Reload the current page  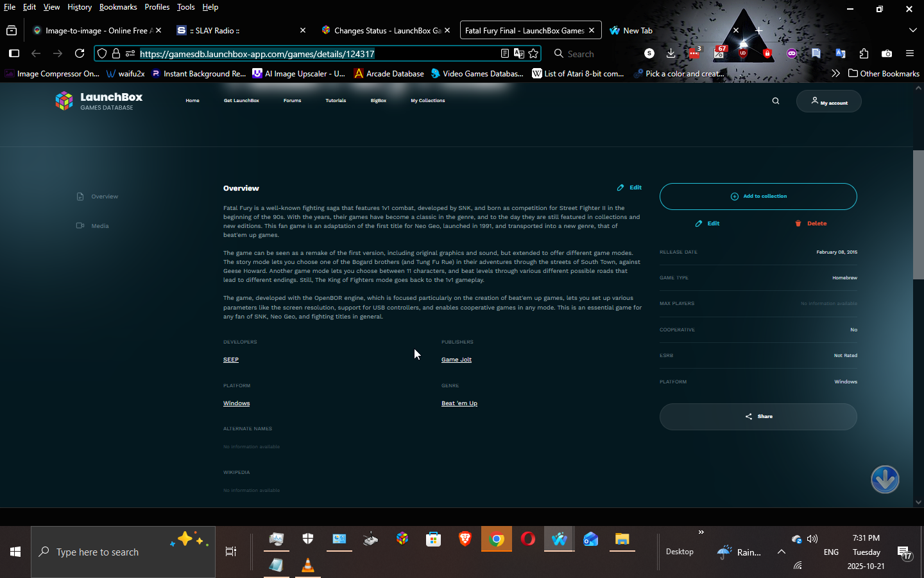click(80, 54)
